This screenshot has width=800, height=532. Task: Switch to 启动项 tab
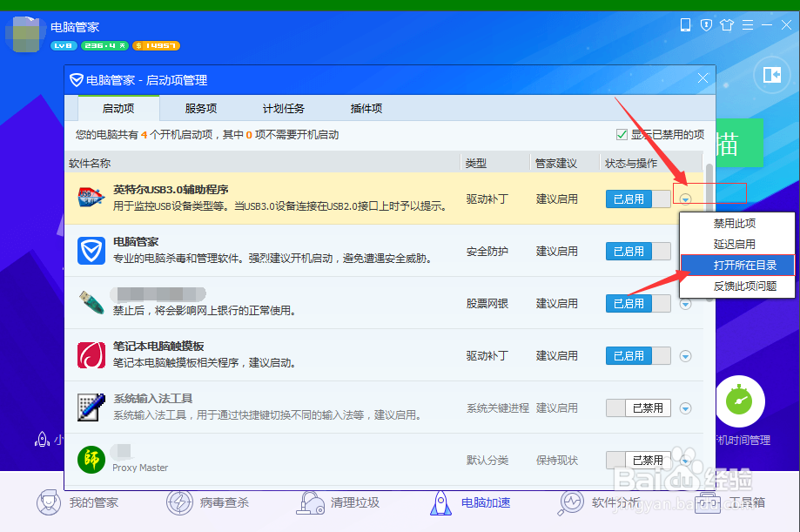(x=118, y=108)
